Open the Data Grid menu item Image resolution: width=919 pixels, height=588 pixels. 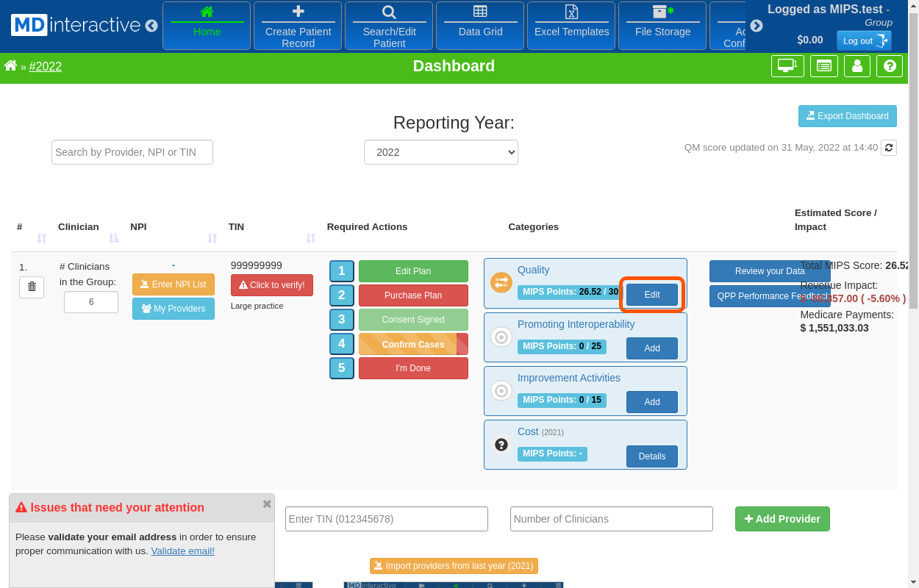480,26
